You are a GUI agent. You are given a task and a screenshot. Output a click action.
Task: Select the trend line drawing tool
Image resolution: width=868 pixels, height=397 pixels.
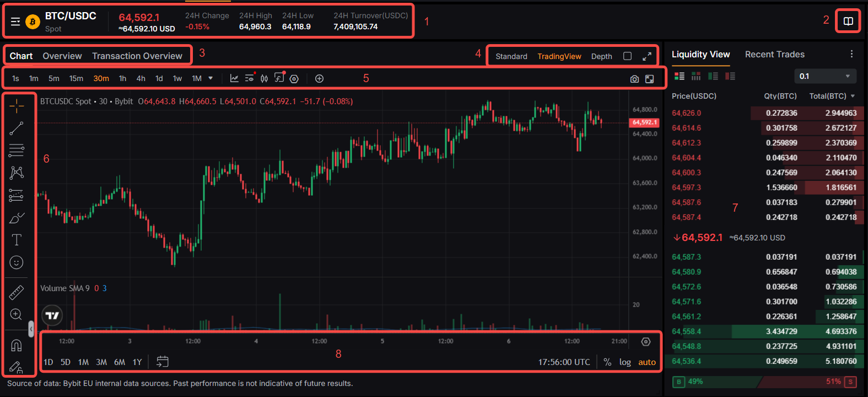pyautogui.click(x=17, y=128)
